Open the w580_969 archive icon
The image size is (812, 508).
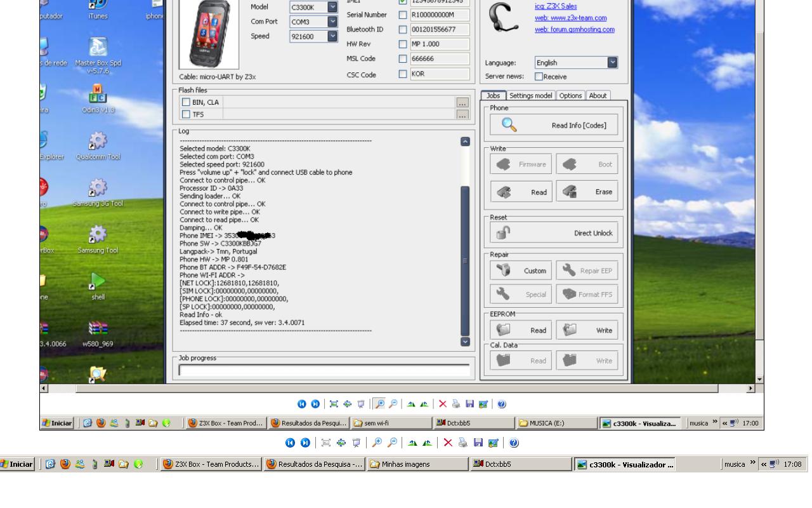98,332
